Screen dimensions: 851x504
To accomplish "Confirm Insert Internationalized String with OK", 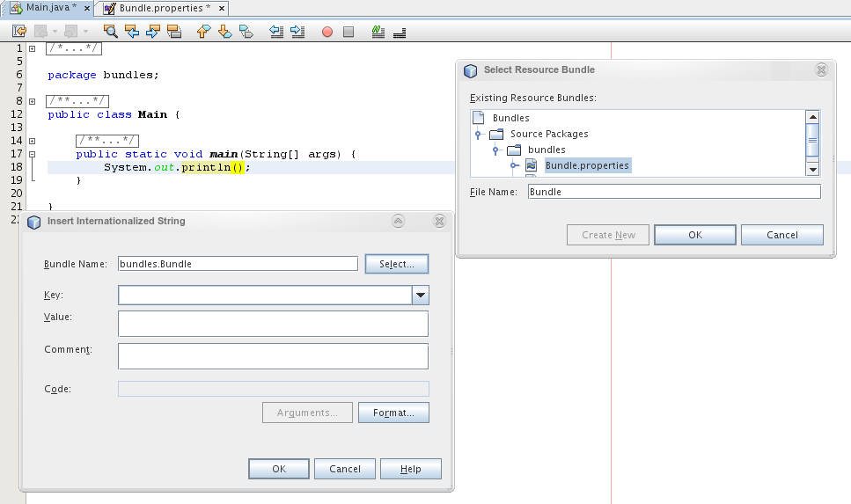I will [279, 469].
